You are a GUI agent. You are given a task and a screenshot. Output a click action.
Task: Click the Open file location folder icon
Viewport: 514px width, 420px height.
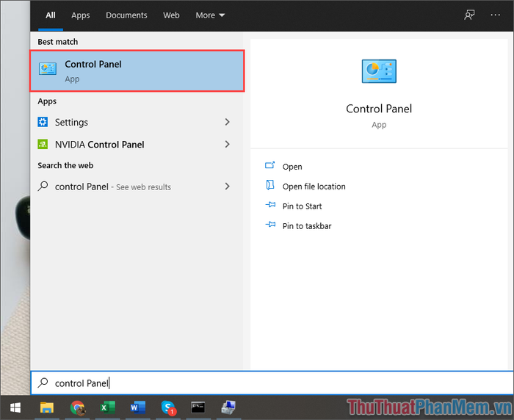click(269, 185)
